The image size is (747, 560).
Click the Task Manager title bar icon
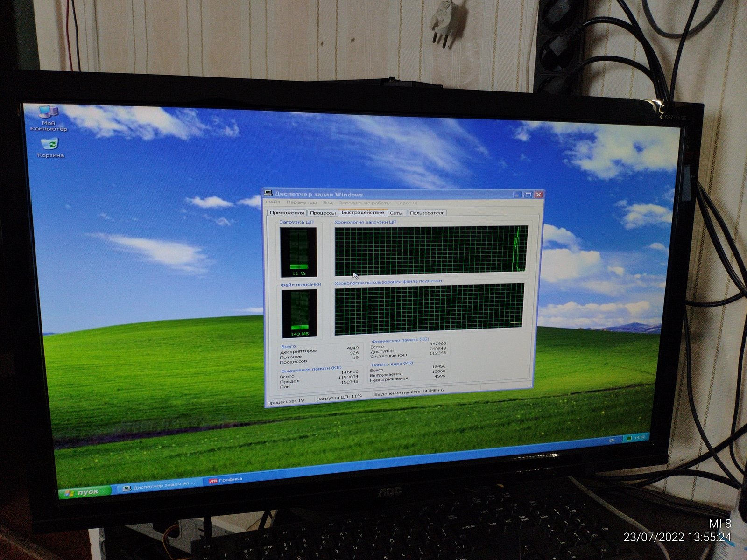tap(269, 193)
